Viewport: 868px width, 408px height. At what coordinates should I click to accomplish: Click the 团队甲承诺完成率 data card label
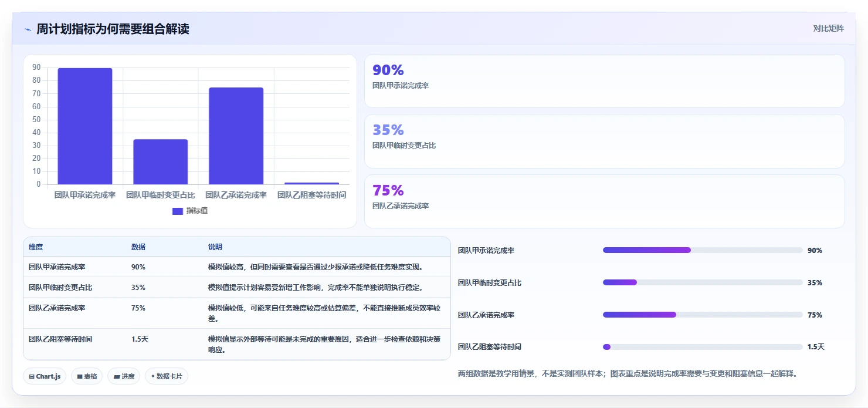[x=401, y=86]
